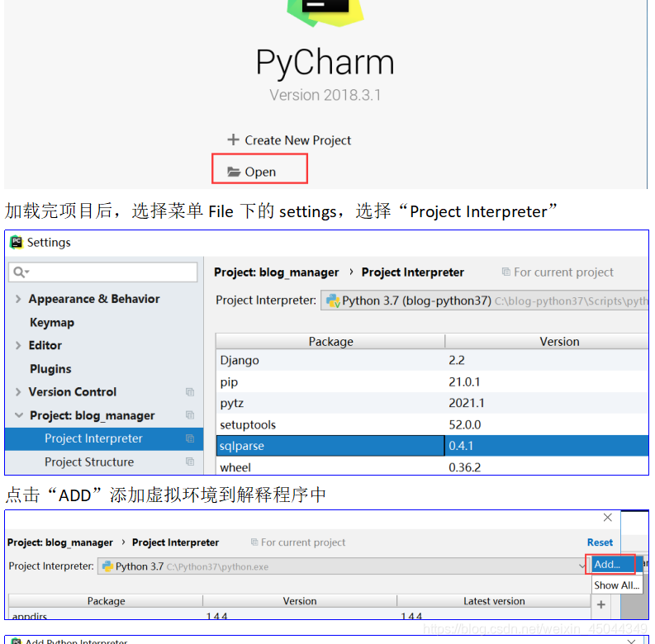Image resolution: width=655 pixels, height=644 pixels.
Task: Expand the Version Control node
Action: (x=18, y=391)
